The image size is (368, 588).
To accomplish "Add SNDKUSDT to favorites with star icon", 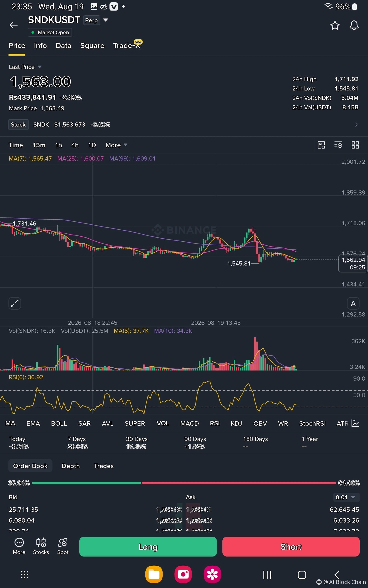I will [x=335, y=25].
